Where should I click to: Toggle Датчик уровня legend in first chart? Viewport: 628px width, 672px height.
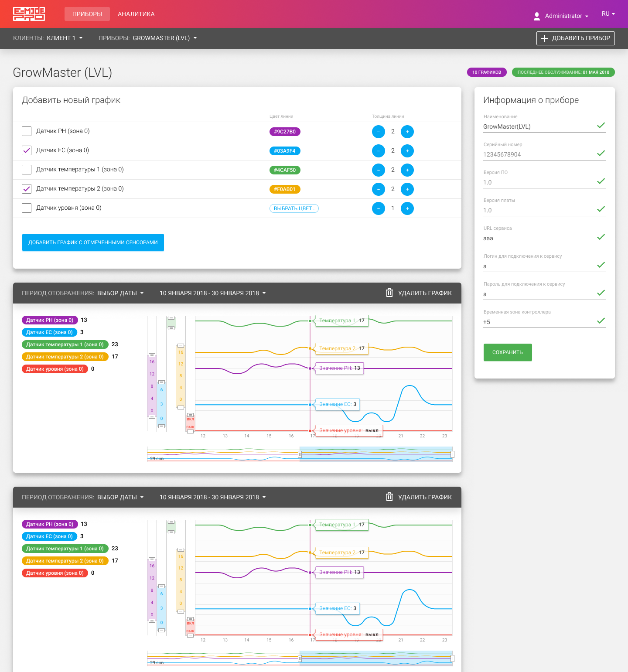(x=55, y=369)
